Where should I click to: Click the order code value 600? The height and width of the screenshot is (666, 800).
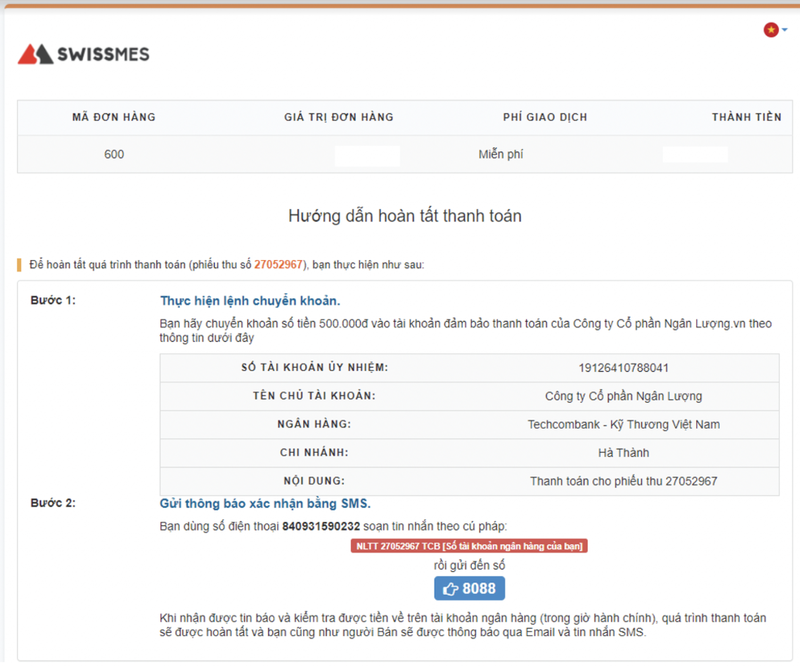click(114, 154)
